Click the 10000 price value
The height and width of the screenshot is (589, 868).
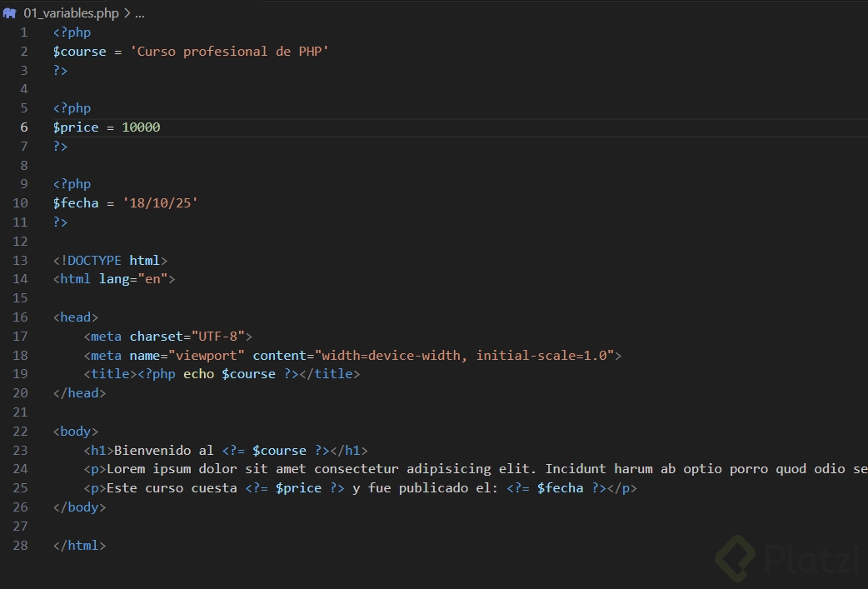141,127
